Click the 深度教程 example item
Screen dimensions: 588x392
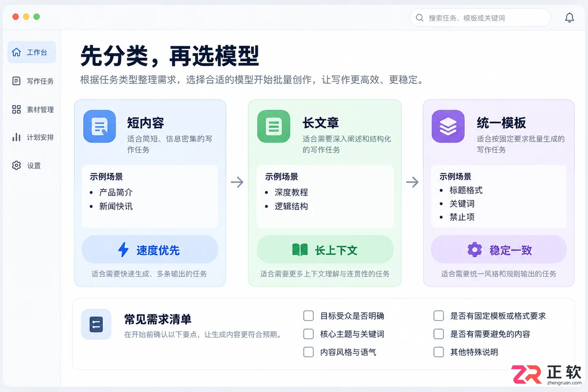[x=291, y=192]
